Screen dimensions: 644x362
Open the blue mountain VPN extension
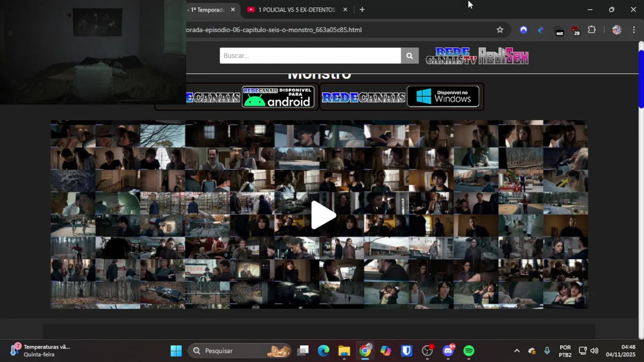pyautogui.click(x=523, y=30)
